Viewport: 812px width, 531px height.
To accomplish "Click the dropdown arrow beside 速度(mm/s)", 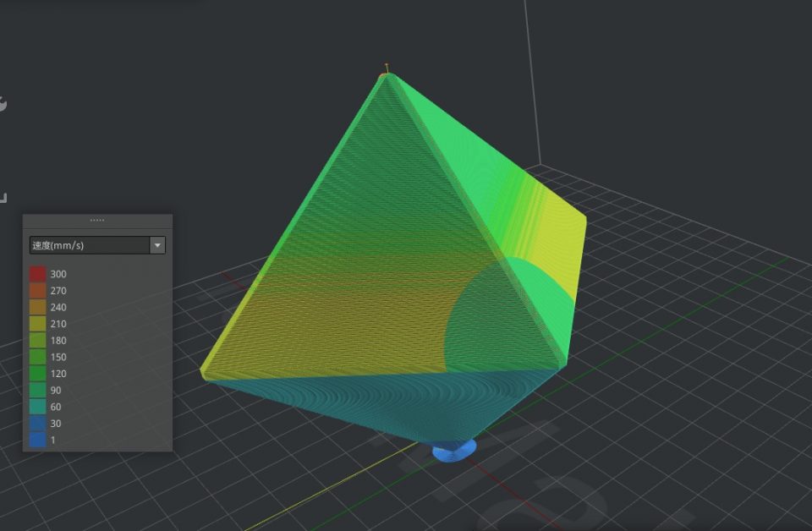I will 157,245.
